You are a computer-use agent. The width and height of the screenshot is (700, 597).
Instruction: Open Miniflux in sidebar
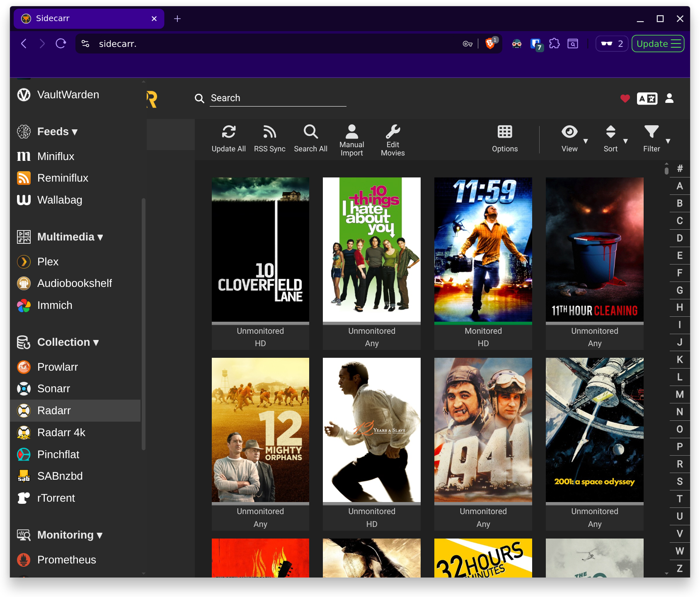point(75,156)
